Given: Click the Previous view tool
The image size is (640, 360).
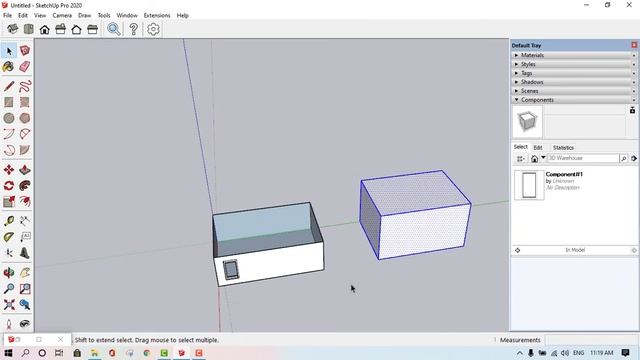Looking at the screenshot, I should pyautogui.click(x=25, y=304).
